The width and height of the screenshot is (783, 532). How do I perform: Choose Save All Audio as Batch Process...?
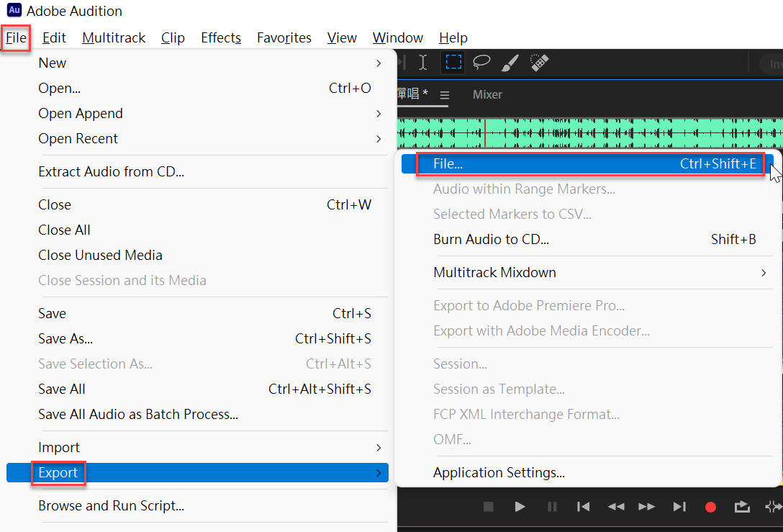click(x=197, y=414)
